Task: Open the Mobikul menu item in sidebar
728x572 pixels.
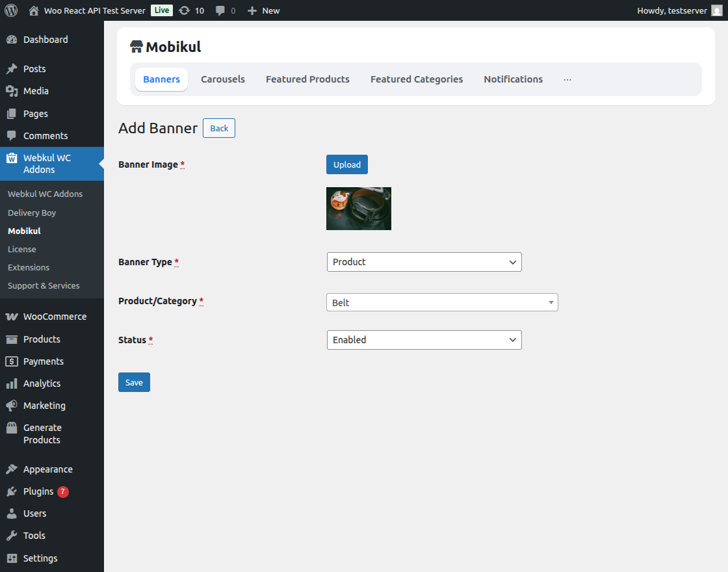Action: [x=23, y=231]
